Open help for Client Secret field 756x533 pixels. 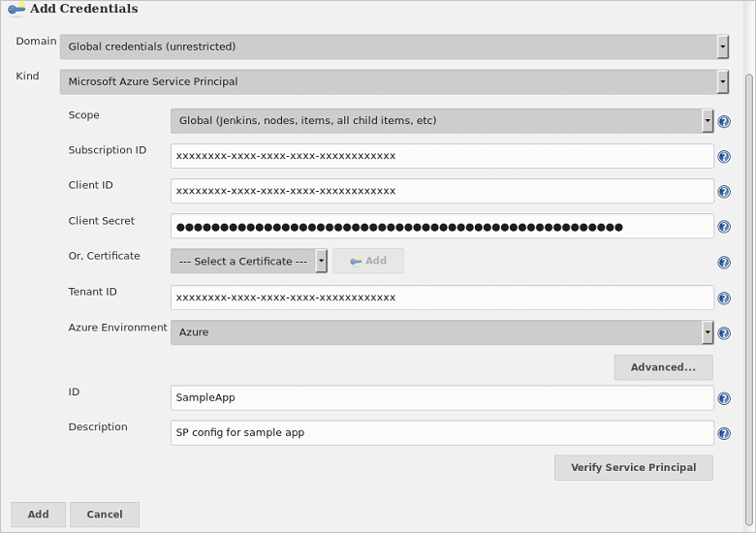pyautogui.click(x=724, y=227)
